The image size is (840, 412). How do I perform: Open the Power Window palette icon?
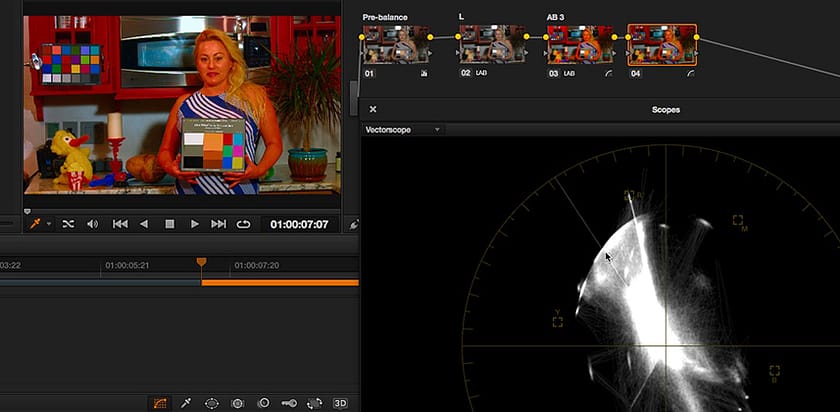212,403
